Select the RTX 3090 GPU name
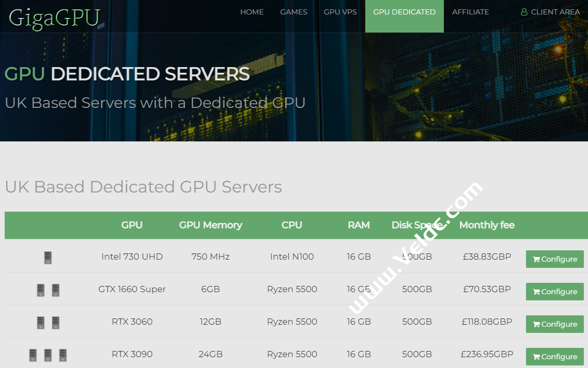The width and height of the screenshot is (588, 368). point(132,354)
